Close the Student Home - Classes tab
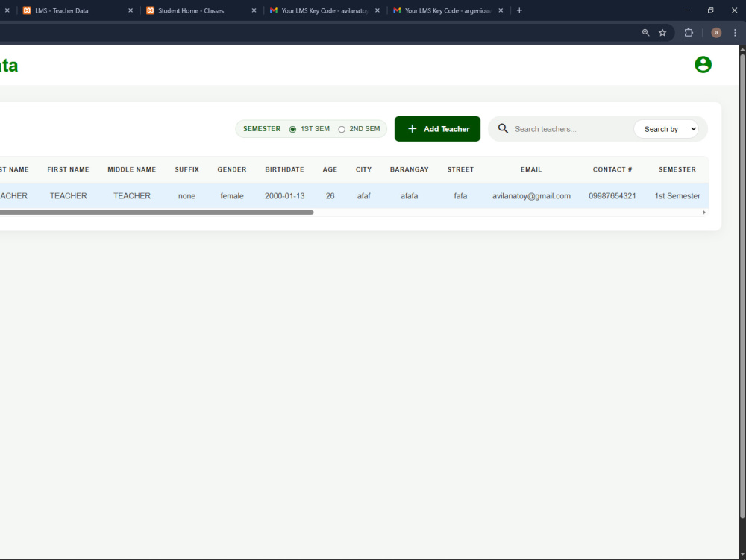This screenshot has width=746, height=560. pos(254,10)
